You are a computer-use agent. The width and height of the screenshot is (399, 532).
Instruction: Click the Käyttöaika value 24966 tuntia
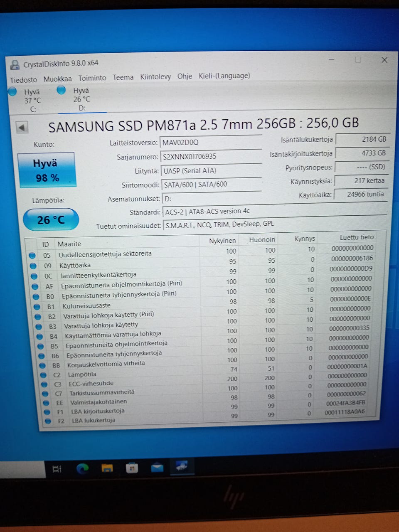(x=361, y=194)
